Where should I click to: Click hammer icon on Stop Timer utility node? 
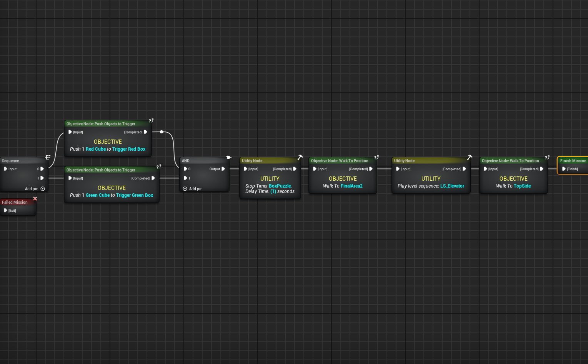point(300,157)
